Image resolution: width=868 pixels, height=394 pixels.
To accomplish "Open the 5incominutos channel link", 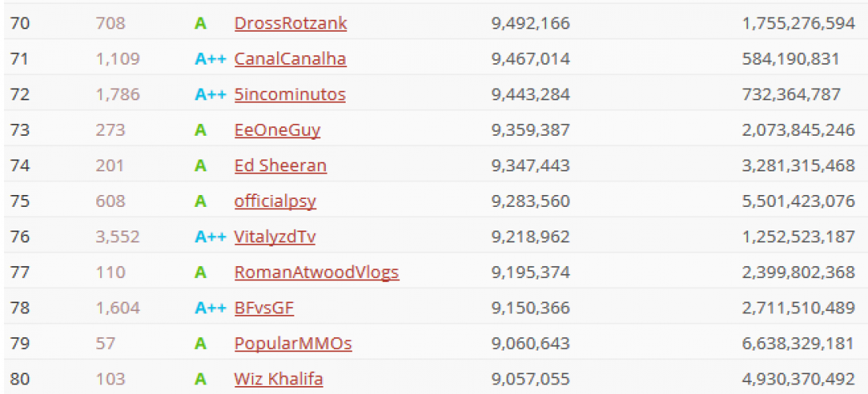I will click(x=290, y=94).
